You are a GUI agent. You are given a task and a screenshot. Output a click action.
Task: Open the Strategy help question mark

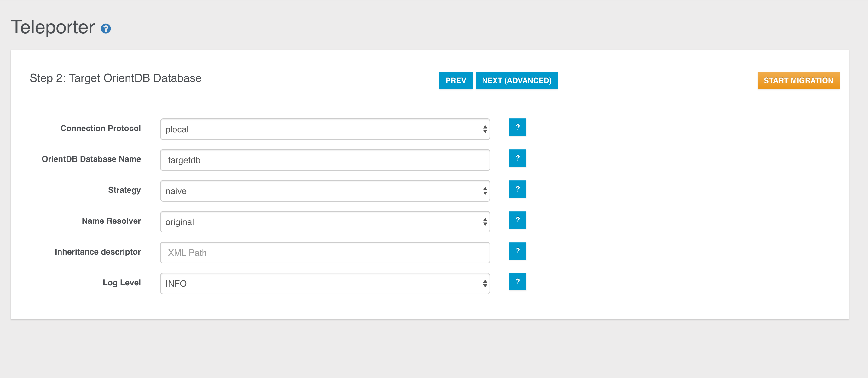(x=517, y=189)
